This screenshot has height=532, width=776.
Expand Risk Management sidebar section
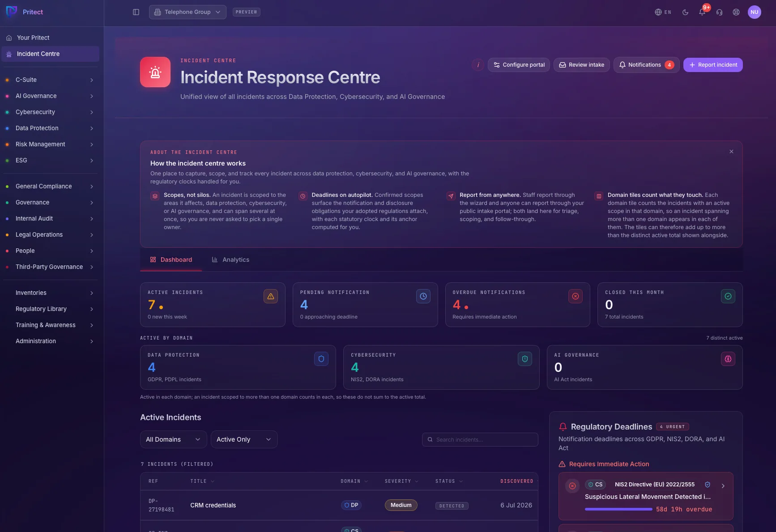(x=50, y=144)
